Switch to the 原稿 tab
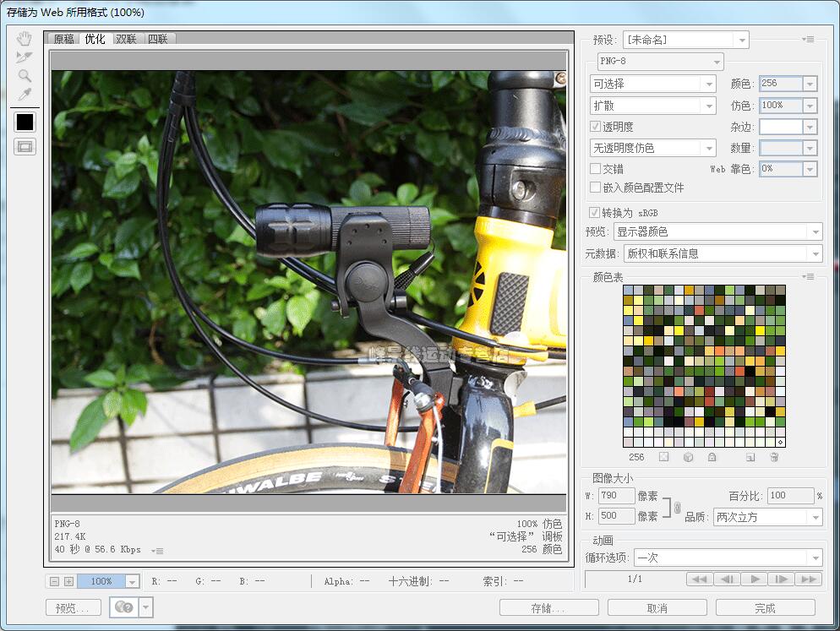 63,39
